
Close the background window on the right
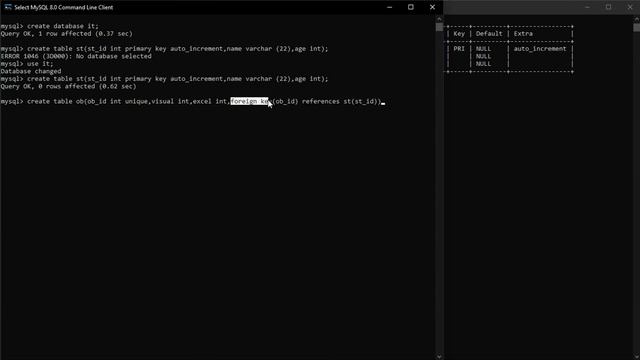coord(630,7)
